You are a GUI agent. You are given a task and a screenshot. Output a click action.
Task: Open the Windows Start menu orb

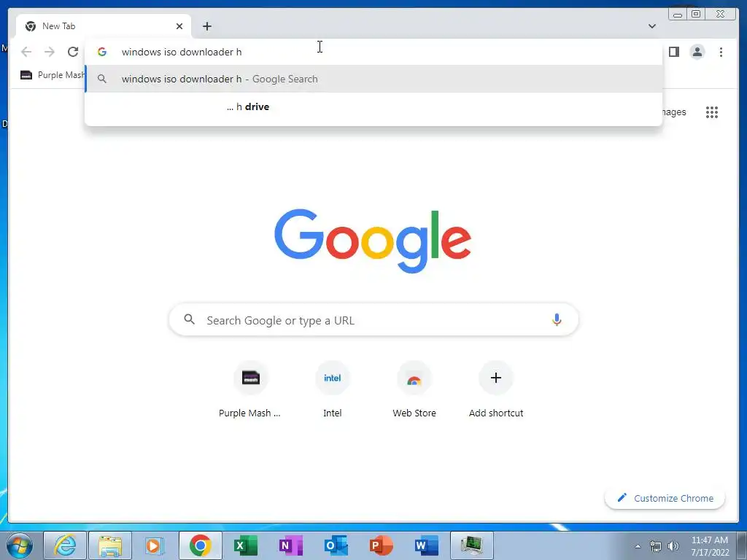tap(19, 545)
